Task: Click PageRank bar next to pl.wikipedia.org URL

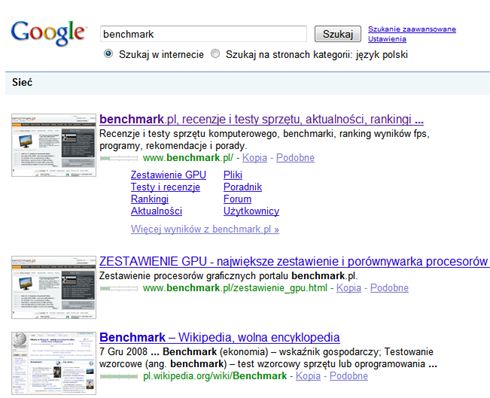Action: 119,377
